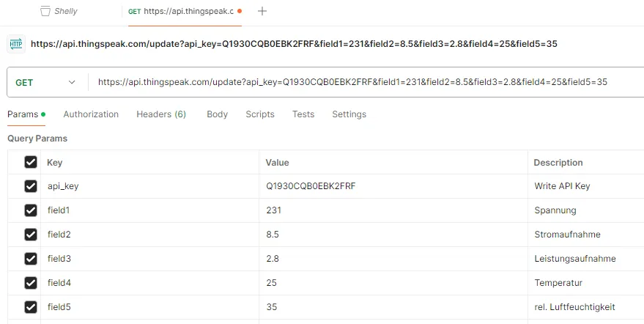Click the request title at the top
The height and width of the screenshot is (324, 644).
click(x=293, y=44)
